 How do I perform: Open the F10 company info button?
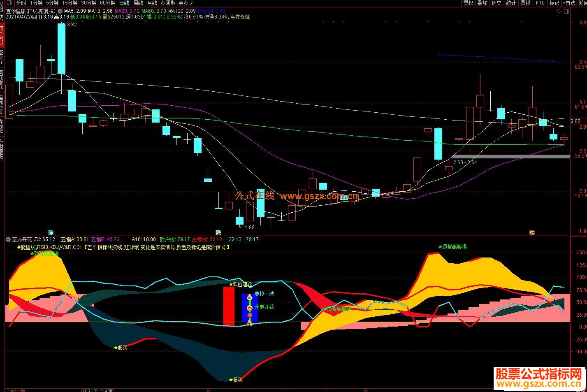tap(540, 3)
